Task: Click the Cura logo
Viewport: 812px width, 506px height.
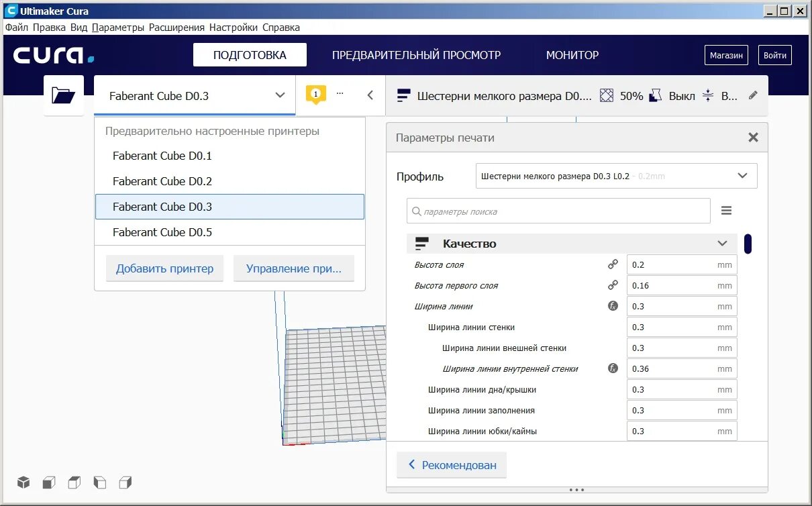Action: click(x=54, y=55)
